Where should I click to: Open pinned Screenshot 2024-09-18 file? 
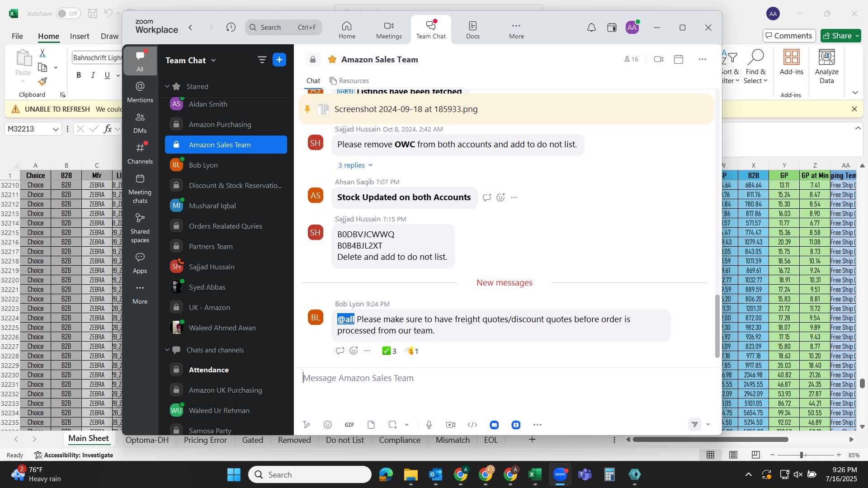coord(406,109)
